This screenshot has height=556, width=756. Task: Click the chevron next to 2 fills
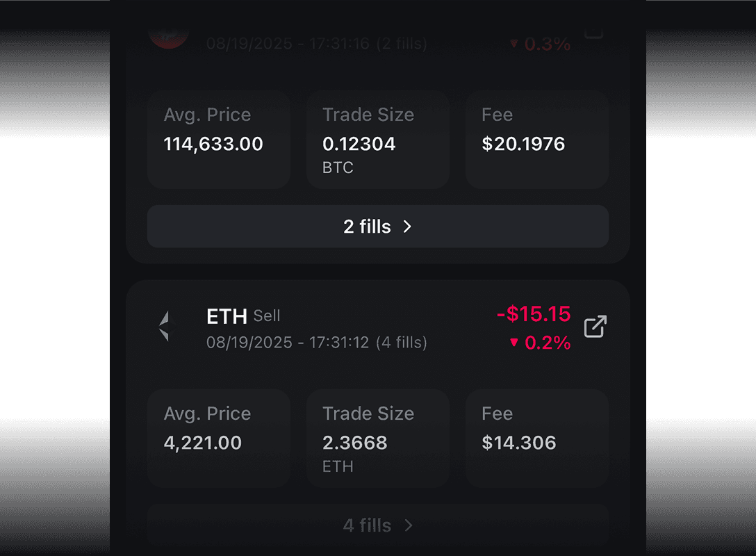[x=408, y=227]
